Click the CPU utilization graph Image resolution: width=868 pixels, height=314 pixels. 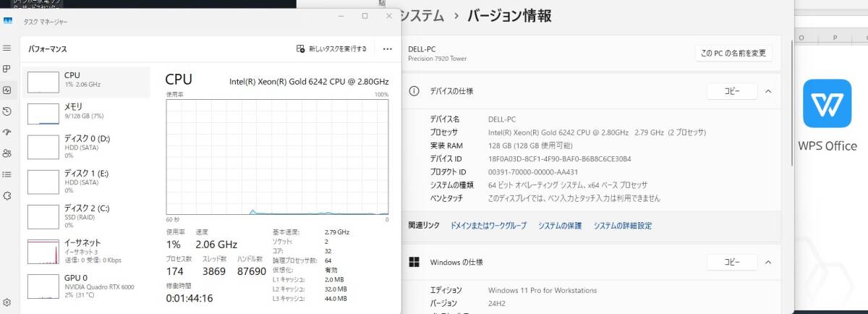coord(278,156)
